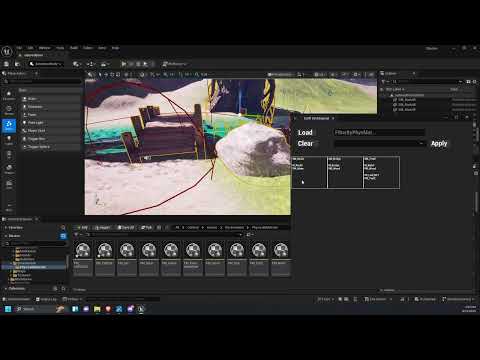Viewport: 480px width, 360px height.
Task: Select the viewport Translate tool
Action: [106, 75]
